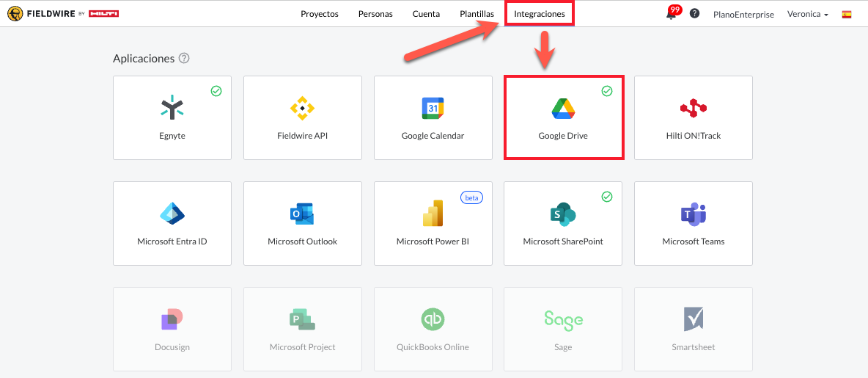The image size is (868, 378).
Task: Click the Microsoft Power BI label
Action: pyautogui.click(x=433, y=241)
